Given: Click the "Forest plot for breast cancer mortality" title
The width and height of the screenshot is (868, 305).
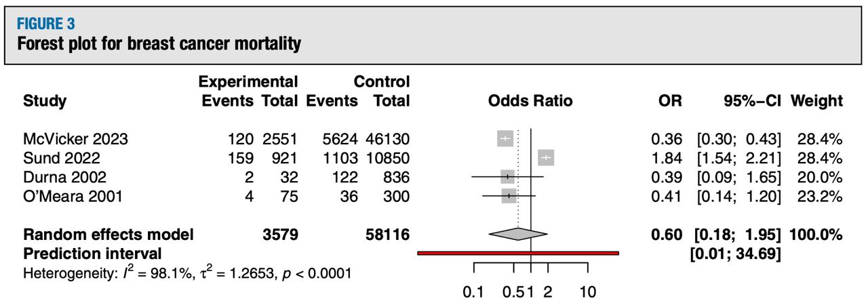Looking at the screenshot, I should coord(159,45).
